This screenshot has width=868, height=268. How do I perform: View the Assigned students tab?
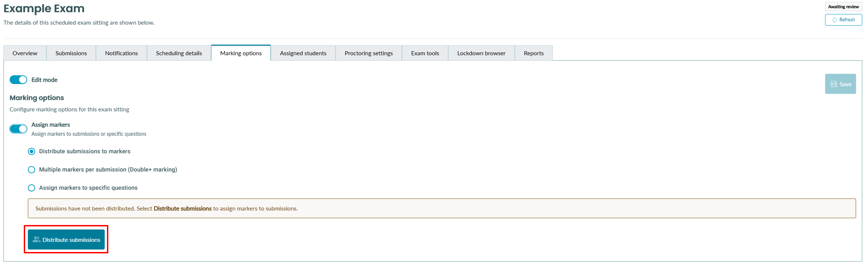(x=303, y=54)
